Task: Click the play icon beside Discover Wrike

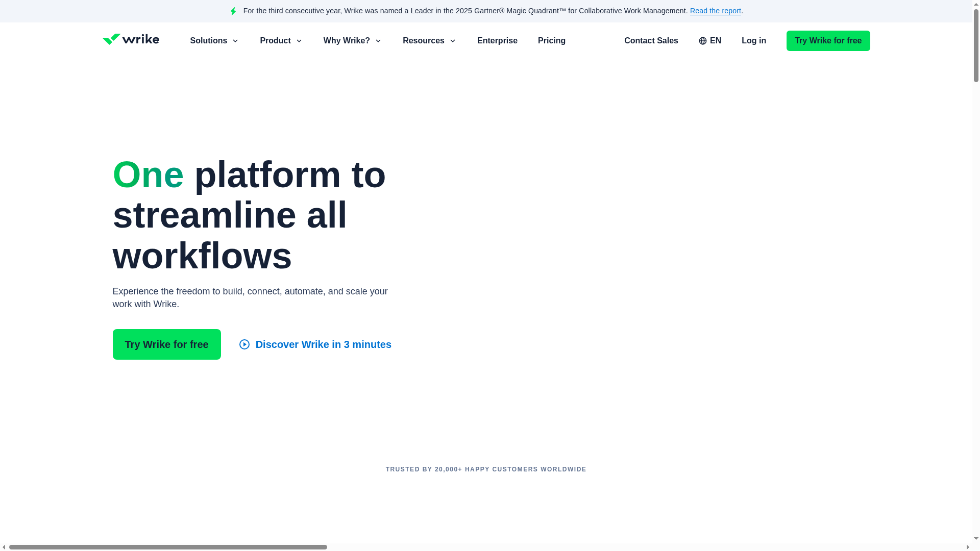Action: tap(244, 344)
